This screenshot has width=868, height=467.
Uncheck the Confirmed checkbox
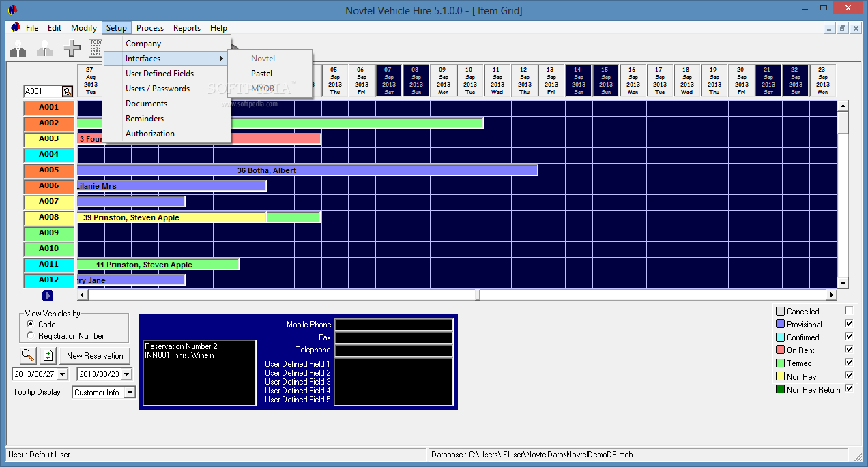coord(849,336)
